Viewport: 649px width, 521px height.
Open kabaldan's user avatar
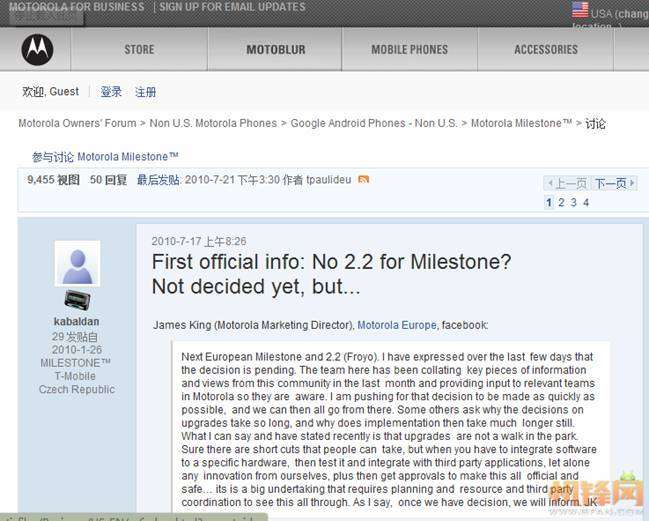77,264
